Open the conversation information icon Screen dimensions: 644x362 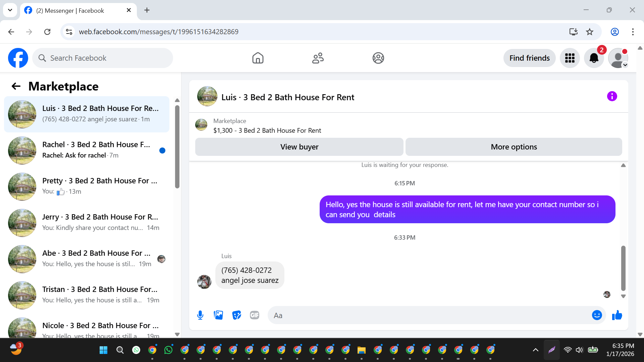click(612, 97)
